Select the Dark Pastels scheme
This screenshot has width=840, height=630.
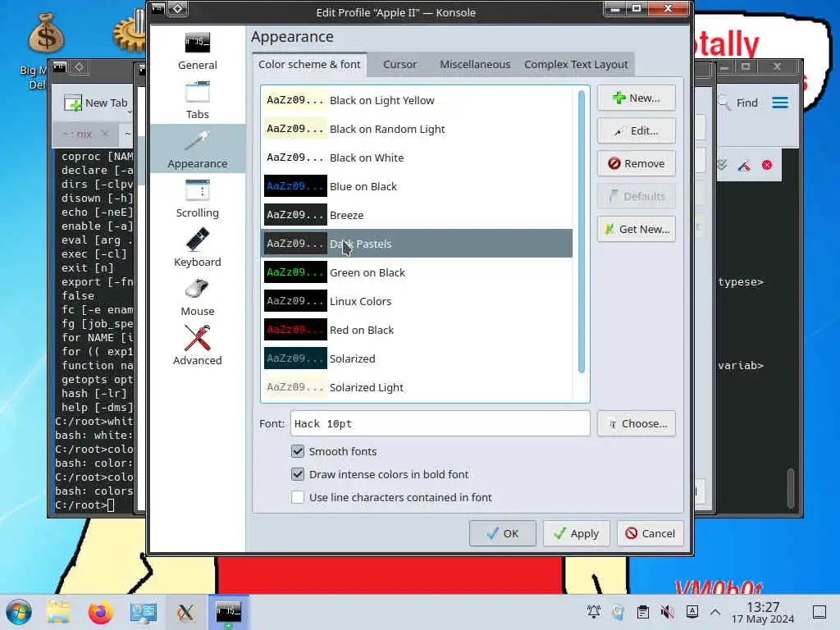click(417, 244)
